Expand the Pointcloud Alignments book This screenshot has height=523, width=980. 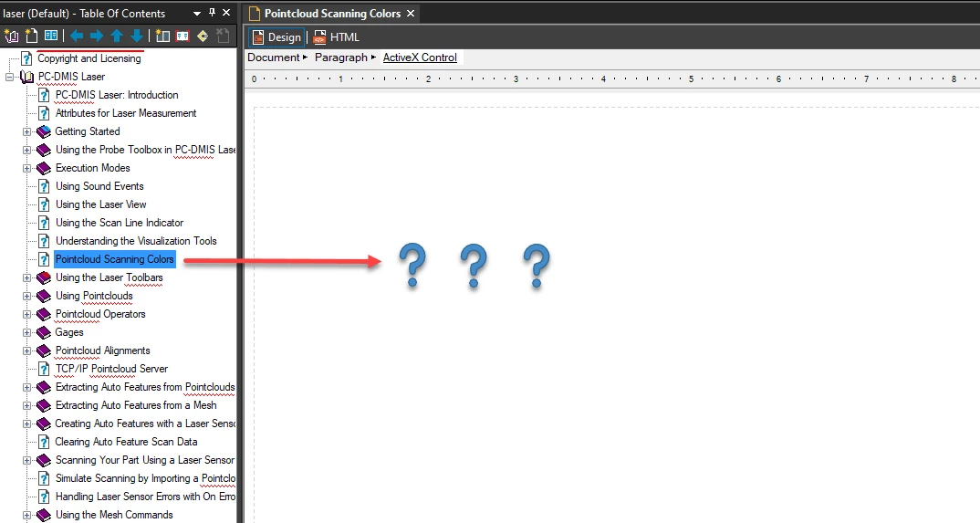tap(26, 351)
